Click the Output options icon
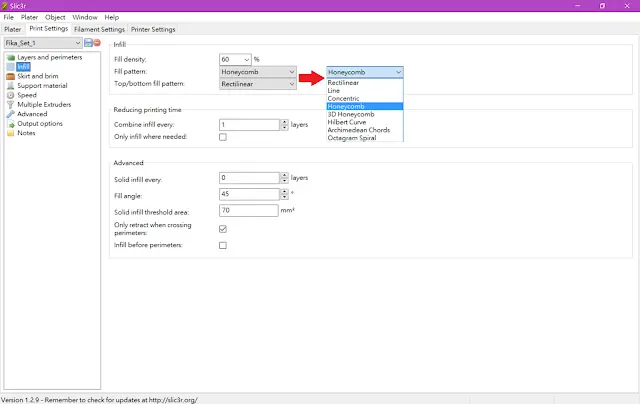This screenshot has width=640, height=404. click(x=11, y=124)
